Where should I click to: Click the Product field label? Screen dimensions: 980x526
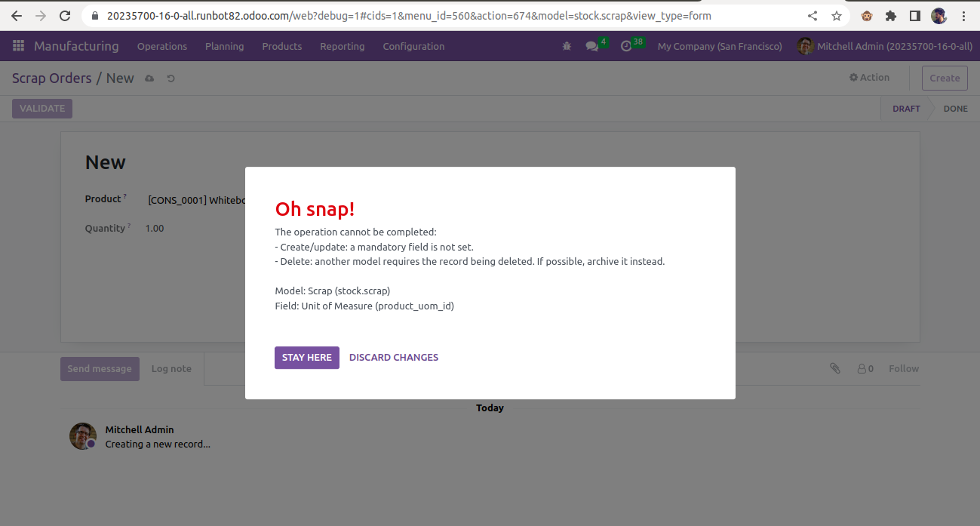(103, 199)
